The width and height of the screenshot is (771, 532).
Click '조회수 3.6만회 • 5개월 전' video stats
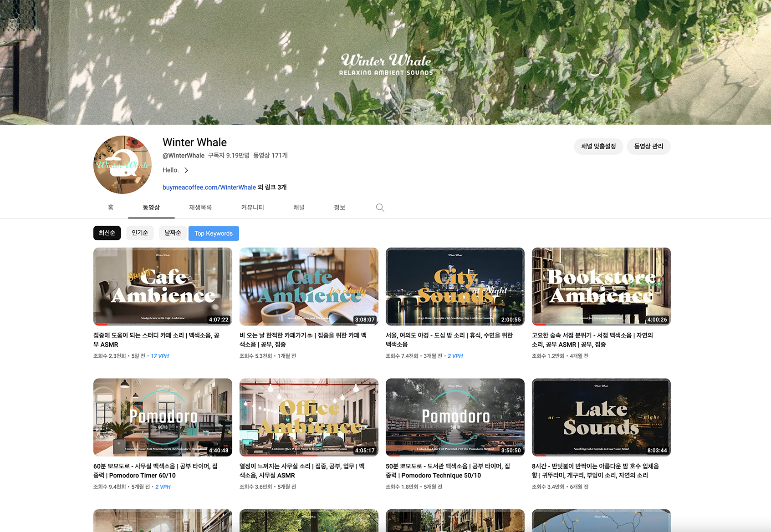pyautogui.click(x=268, y=486)
